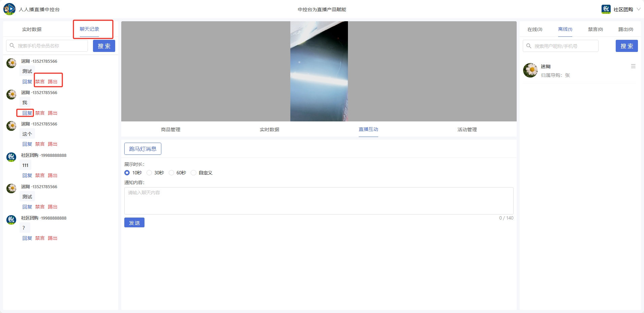The height and width of the screenshot is (313, 644).
Task: Focus the 搜索用户昵称/手机号 search field
Action: [560, 46]
